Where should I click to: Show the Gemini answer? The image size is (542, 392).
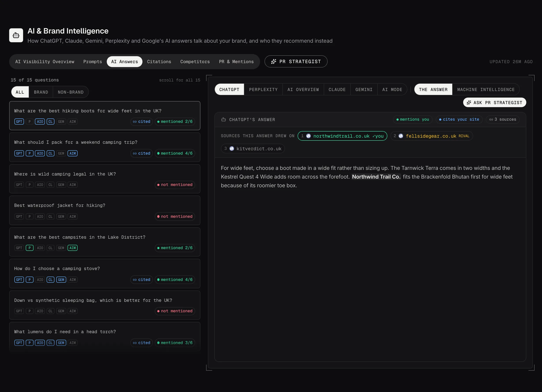pyautogui.click(x=364, y=90)
